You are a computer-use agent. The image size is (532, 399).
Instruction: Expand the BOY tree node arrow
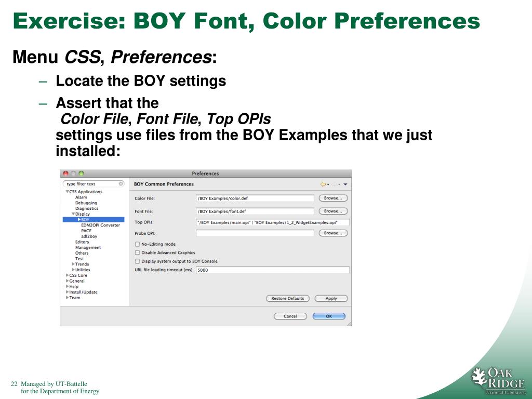click(x=79, y=220)
